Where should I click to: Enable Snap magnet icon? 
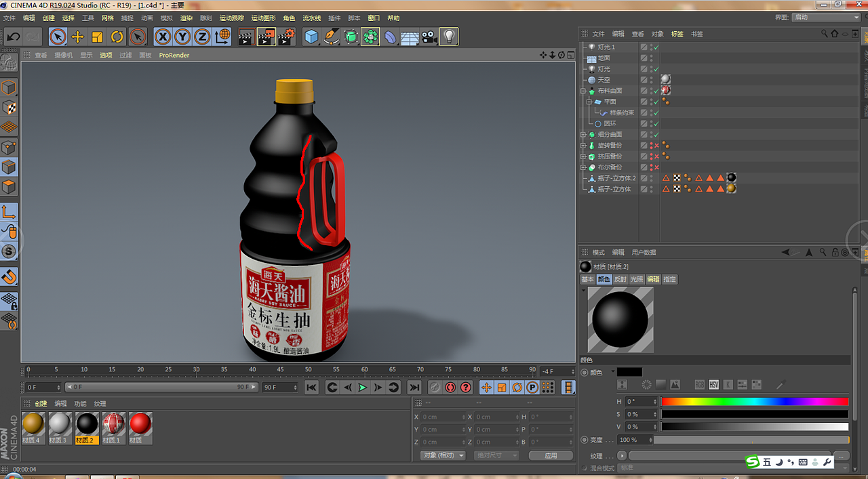[x=9, y=276]
